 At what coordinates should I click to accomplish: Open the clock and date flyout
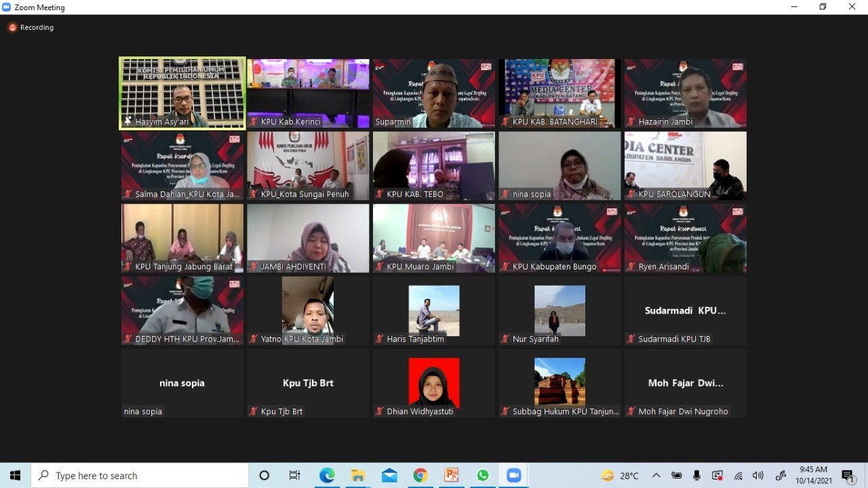point(813,475)
